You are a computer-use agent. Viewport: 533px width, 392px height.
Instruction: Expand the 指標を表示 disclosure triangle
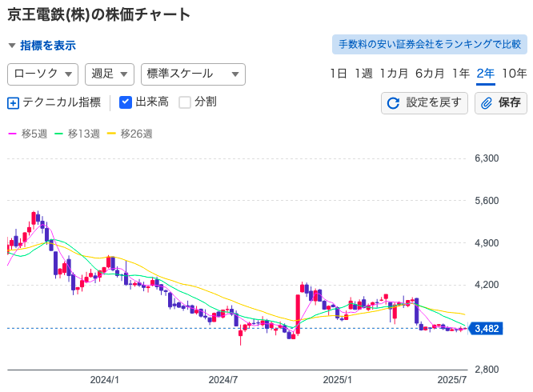click(x=12, y=46)
